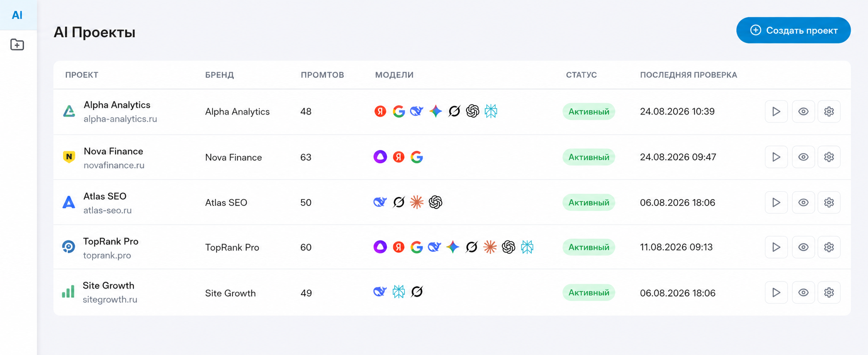Click the Создать проект button
868x355 pixels.
click(x=793, y=30)
